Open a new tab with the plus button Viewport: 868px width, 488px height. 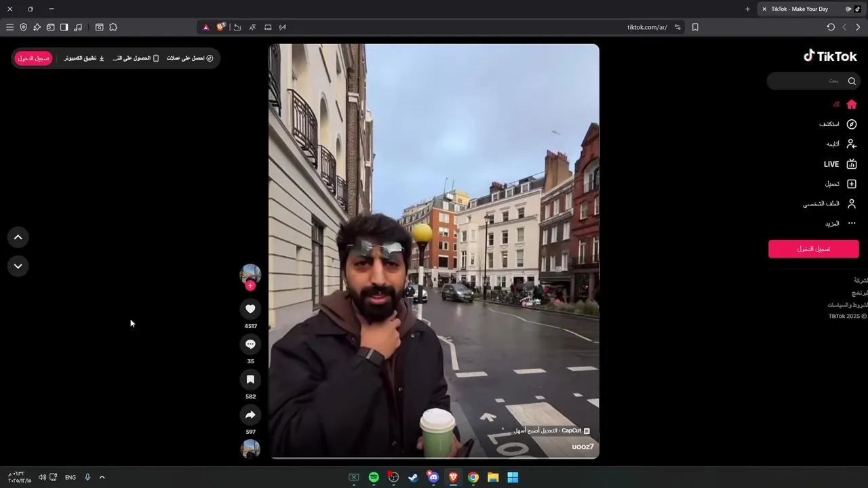click(x=747, y=9)
